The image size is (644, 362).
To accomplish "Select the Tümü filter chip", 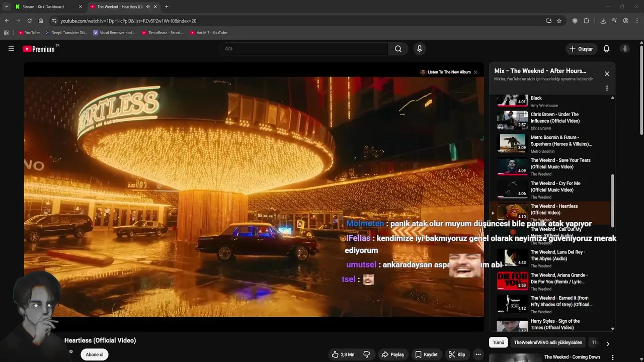I will click(498, 342).
